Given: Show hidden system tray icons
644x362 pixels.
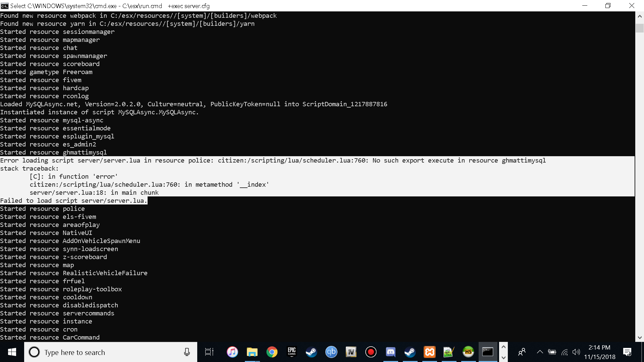Looking at the screenshot, I should pos(540,352).
